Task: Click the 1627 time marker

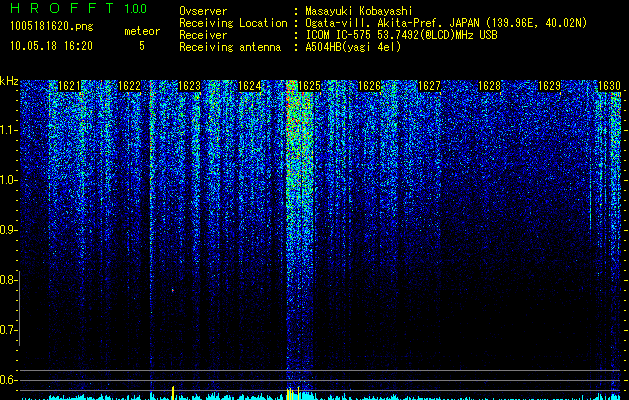Action: 429,86
